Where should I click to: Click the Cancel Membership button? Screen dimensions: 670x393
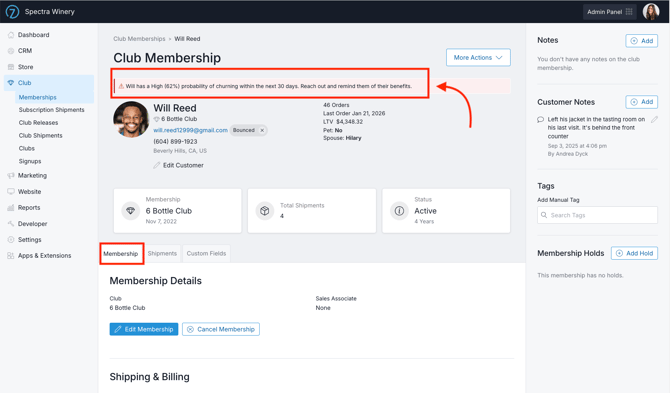pos(221,329)
